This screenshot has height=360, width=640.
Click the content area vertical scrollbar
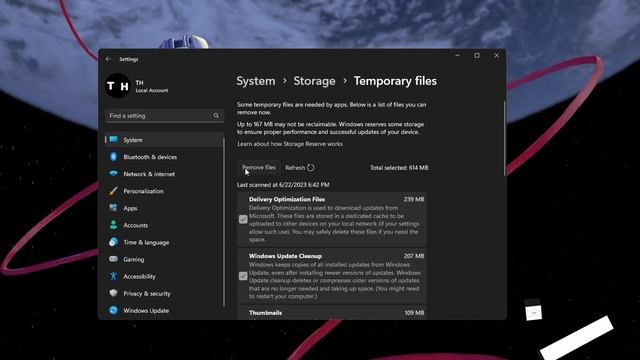[504, 139]
